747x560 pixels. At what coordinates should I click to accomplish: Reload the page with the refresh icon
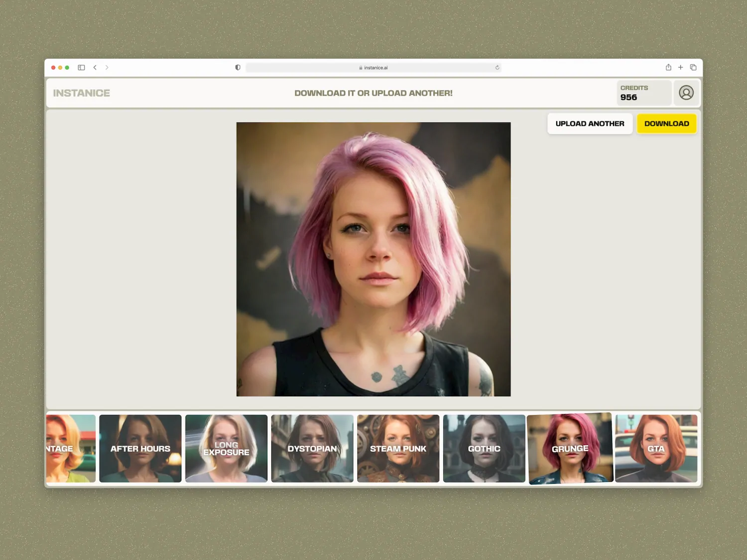[497, 67]
